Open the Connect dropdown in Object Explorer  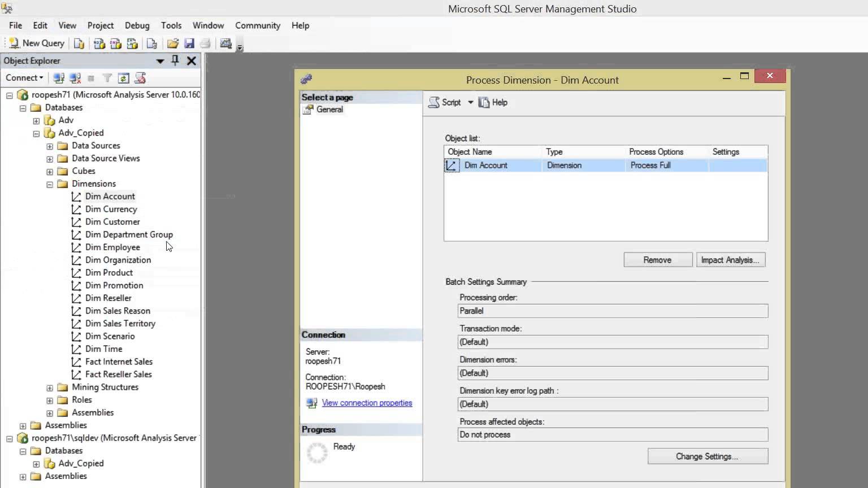pos(24,78)
